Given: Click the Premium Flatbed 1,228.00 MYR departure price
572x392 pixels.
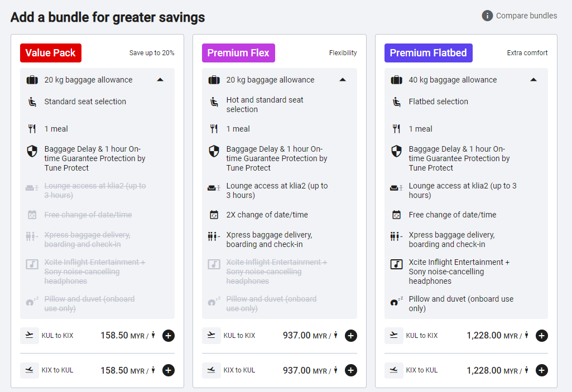Looking at the screenshot, I should click(484, 336).
